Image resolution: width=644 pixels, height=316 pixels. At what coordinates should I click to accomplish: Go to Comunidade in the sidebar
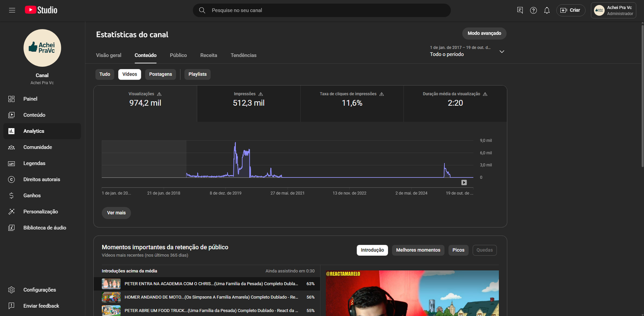coord(42,147)
